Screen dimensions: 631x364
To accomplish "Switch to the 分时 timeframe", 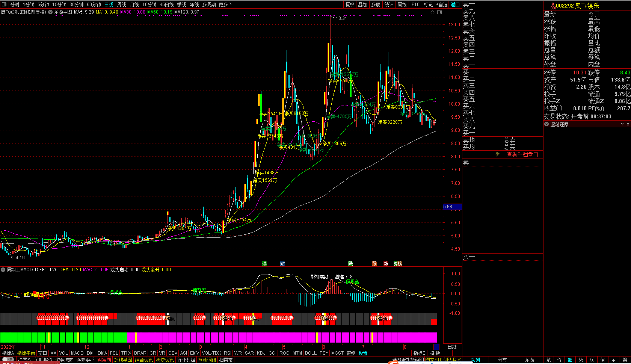I will 15,5.
